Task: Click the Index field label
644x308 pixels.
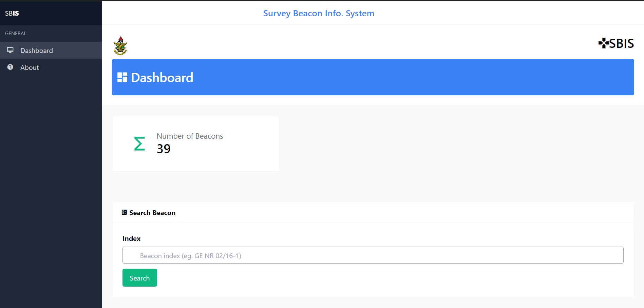Action: 131,238
